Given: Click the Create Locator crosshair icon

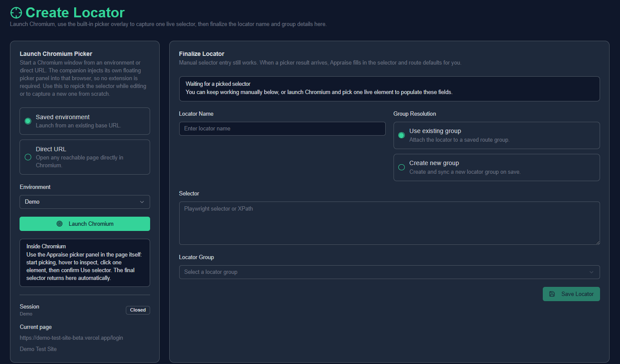Looking at the screenshot, I should coord(16,13).
